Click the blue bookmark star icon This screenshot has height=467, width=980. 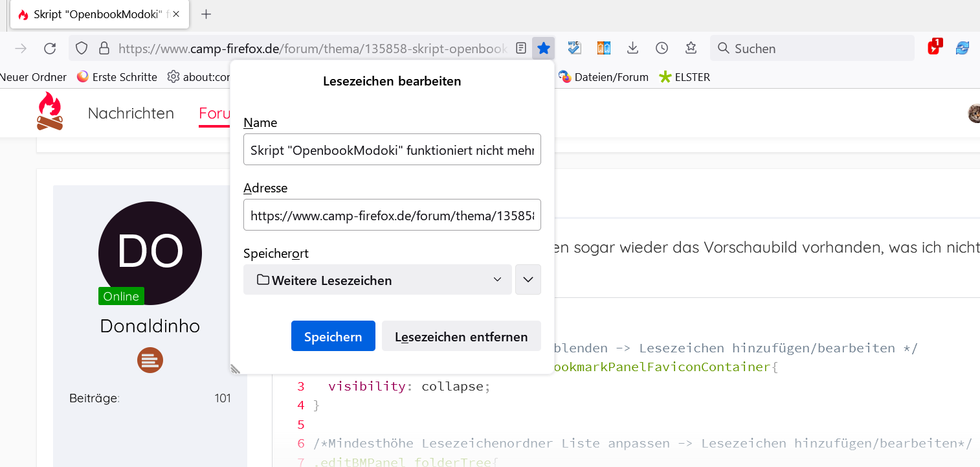click(544, 49)
